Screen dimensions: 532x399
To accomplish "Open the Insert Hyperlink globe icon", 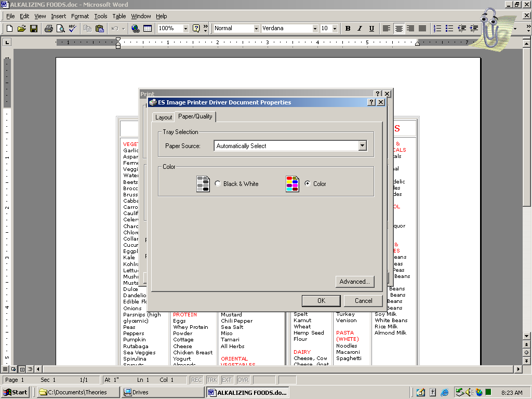I will 136,29.
